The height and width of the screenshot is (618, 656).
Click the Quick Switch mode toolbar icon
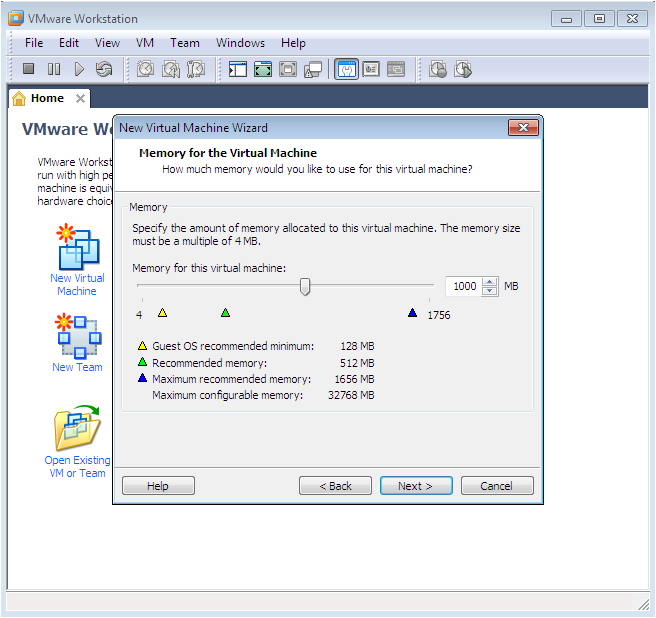click(x=263, y=69)
